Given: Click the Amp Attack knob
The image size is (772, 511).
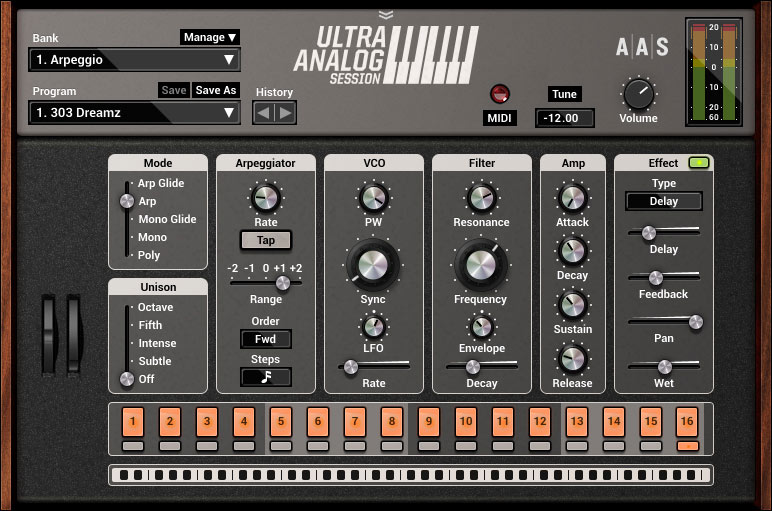Looking at the screenshot, I should click(572, 198).
